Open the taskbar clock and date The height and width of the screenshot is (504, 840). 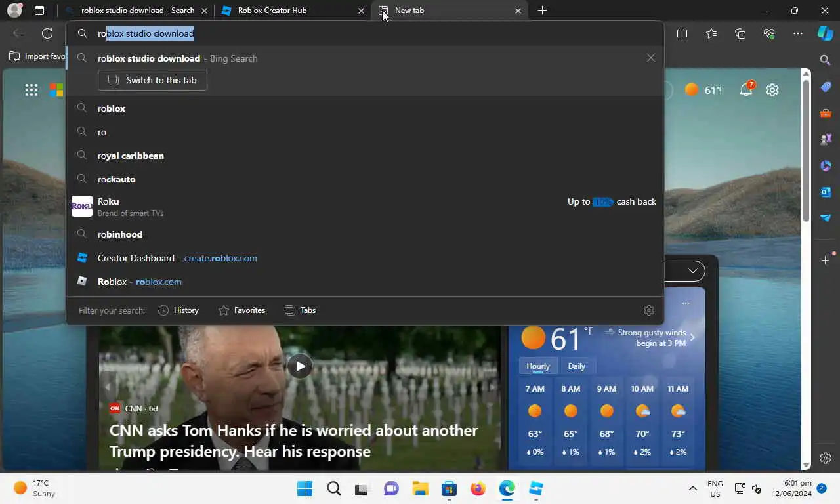791,488
